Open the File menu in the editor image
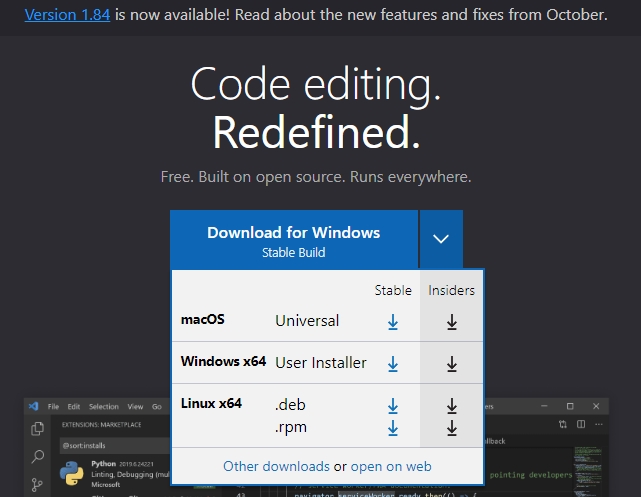641x497 pixels. (x=54, y=407)
